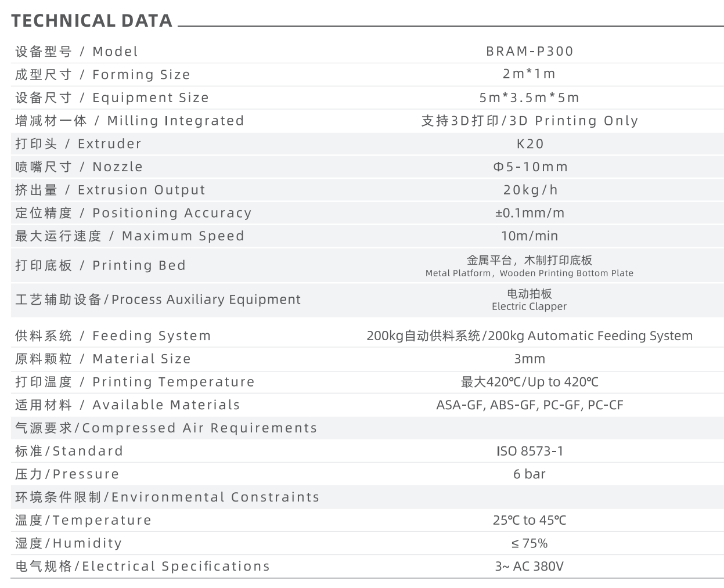Click the Material Size 3mm value
Screen dimensions: 724x588
coord(530,359)
